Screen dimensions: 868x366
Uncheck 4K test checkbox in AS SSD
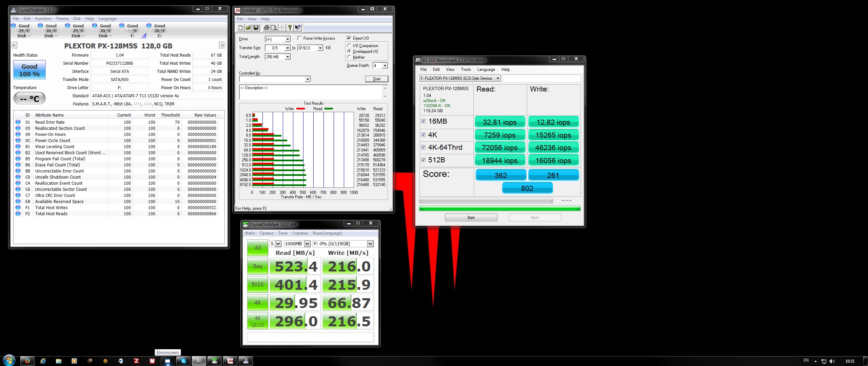(x=423, y=135)
